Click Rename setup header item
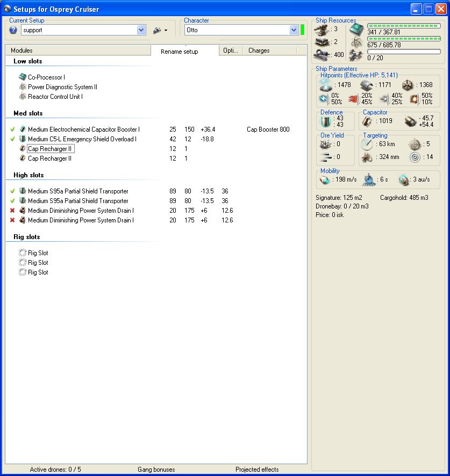 tap(179, 52)
